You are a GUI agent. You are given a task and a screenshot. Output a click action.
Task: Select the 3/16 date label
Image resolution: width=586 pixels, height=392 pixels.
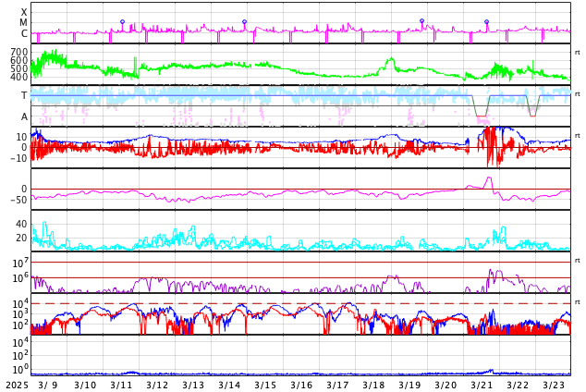click(x=301, y=385)
